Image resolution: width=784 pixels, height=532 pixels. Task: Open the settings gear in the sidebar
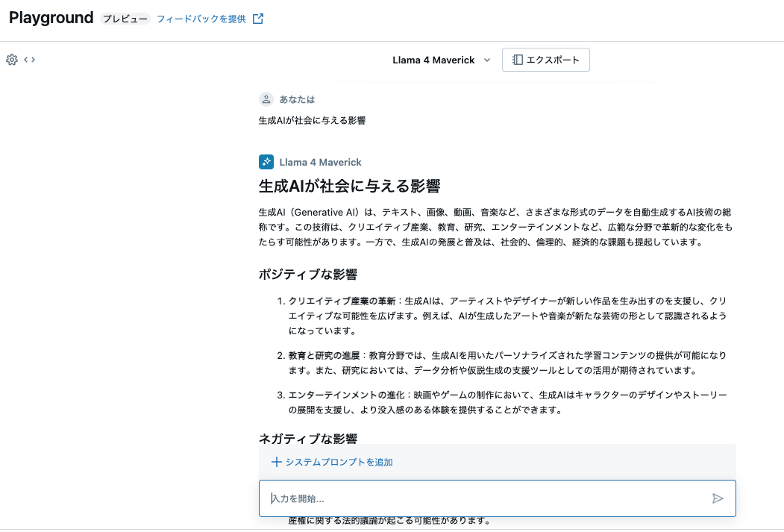click(x=11, y=59)
